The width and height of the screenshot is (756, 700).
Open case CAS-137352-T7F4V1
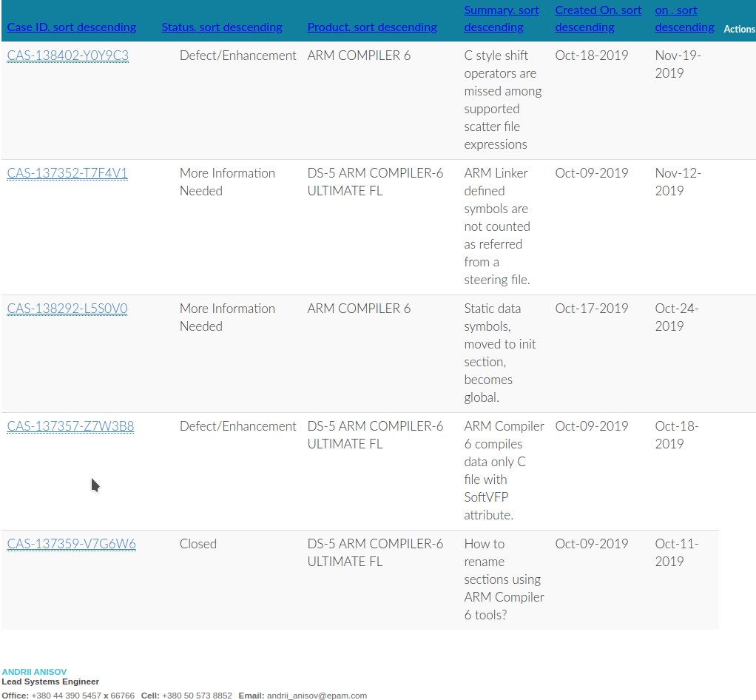click(67, 174)
